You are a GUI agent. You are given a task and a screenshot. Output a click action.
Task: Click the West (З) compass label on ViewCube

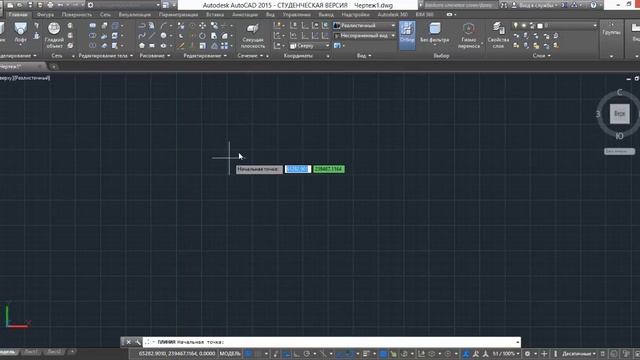(x=598, y=114)
